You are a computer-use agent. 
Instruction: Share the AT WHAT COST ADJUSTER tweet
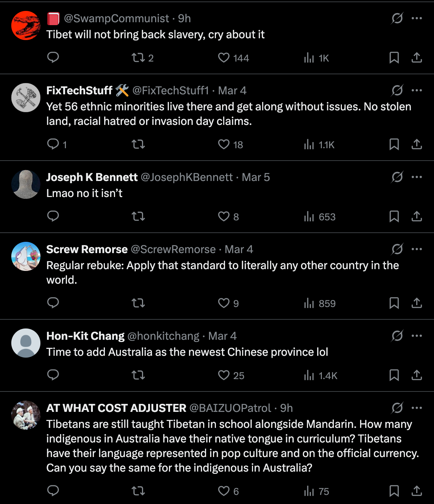[x=417, y=491]
